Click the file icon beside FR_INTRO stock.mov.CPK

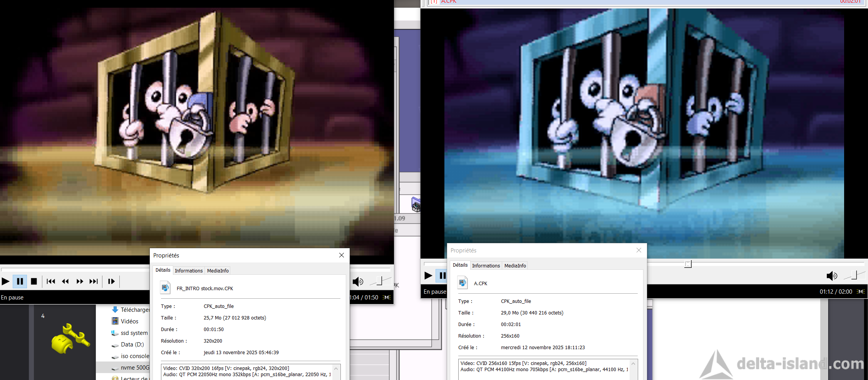165,288
